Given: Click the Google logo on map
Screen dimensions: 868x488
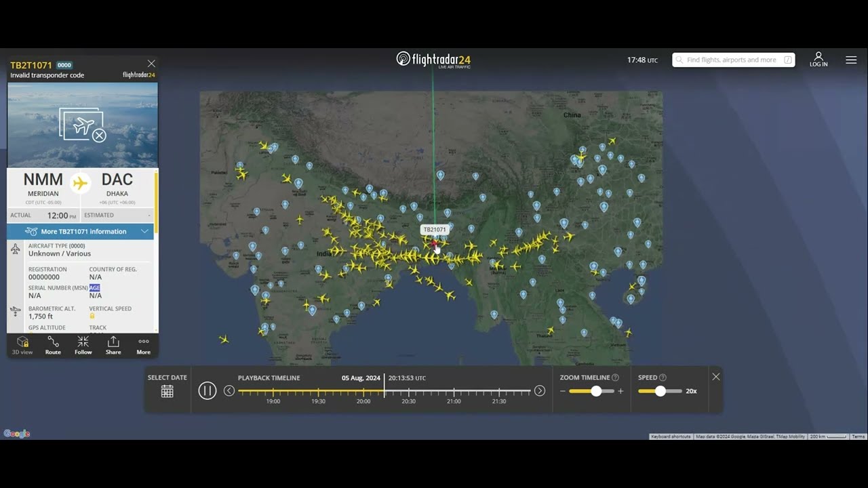Looking at the screenshot, I should (x=17, y=434).
